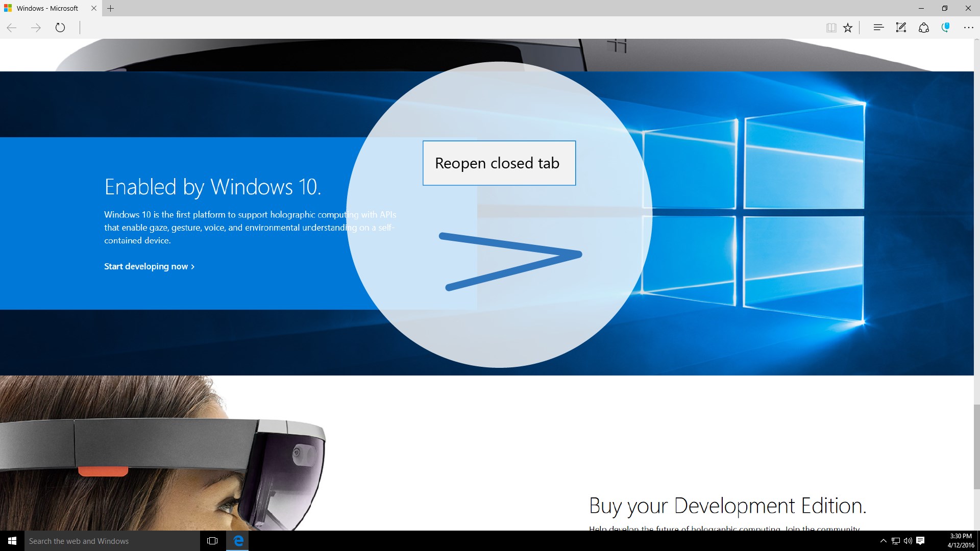This screenshot has width=980, height=551.
Task: Select the Windows - Microsoft tab
Action: [47, 8]
